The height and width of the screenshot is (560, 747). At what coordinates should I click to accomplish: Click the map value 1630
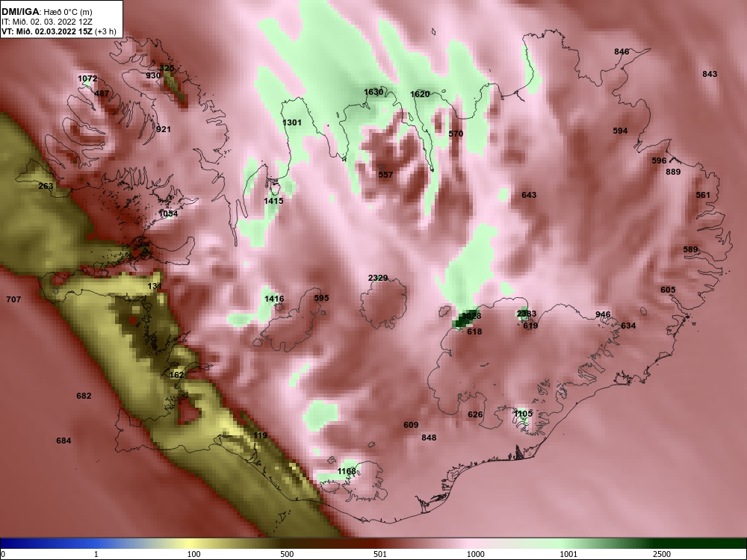click(373, 92)
